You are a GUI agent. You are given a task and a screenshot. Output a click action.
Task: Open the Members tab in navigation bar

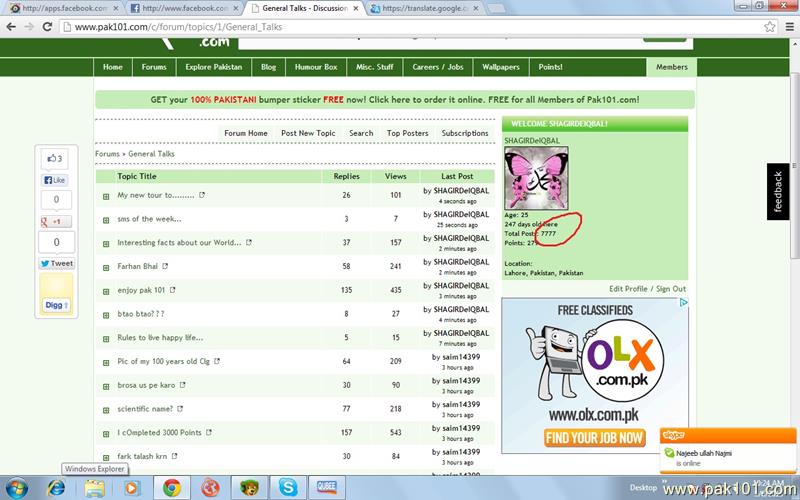tap(671, 67)
